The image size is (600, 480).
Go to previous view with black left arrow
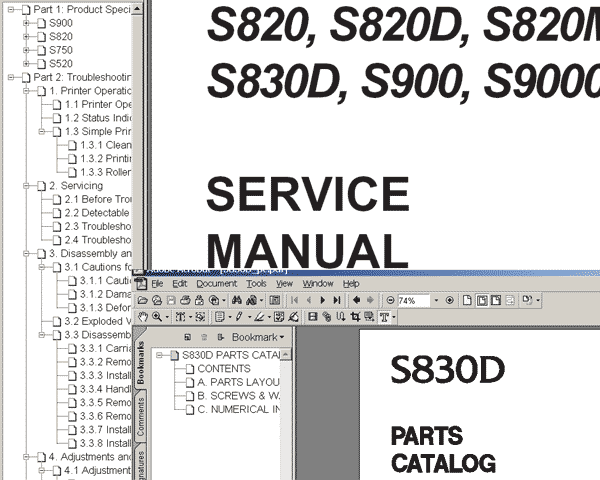356,300
